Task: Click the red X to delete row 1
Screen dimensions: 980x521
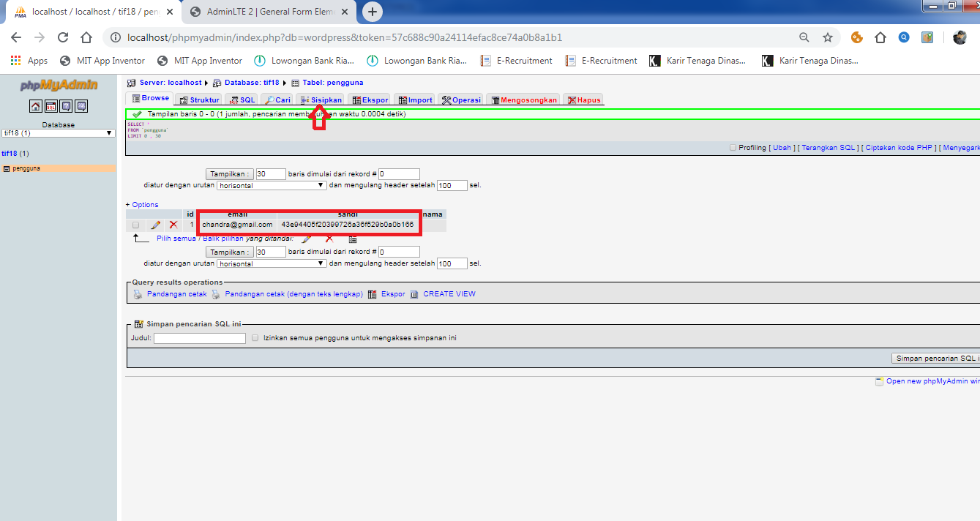Action: click(173, 225)
